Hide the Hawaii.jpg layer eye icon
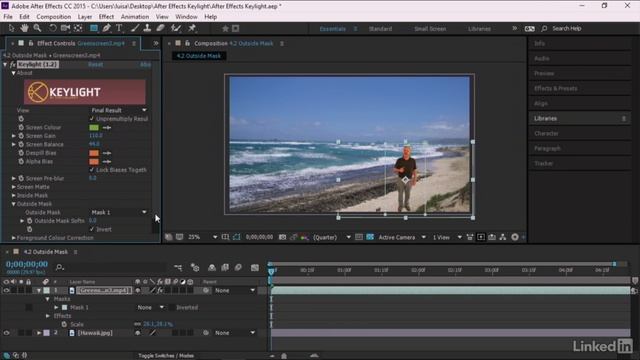 6,333
